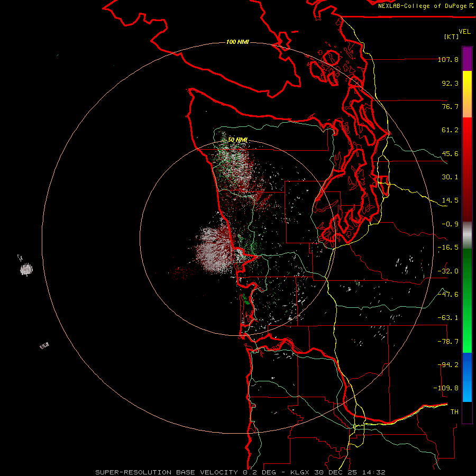Click the 14.5 velocity scale value
The height and width of the screenshot is (476, 476).
click(x=450, y=200)
